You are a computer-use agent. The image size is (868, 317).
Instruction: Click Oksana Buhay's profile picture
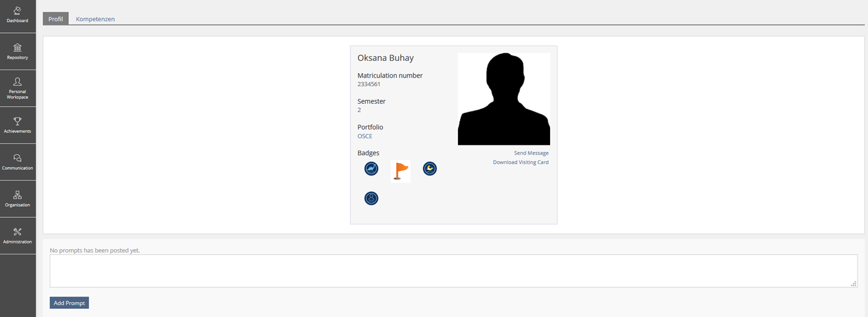click(x=504, y=99)
